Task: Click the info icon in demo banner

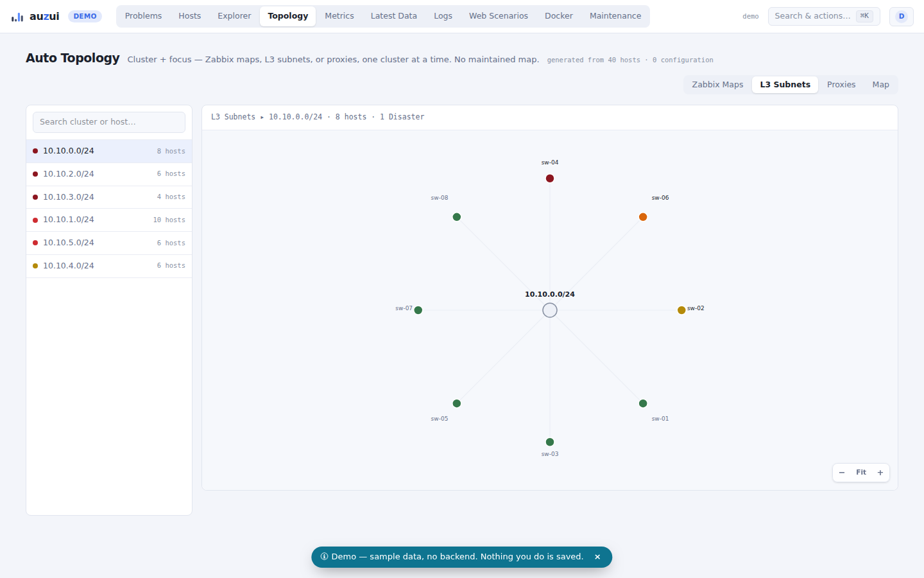Action: [324, 557]
